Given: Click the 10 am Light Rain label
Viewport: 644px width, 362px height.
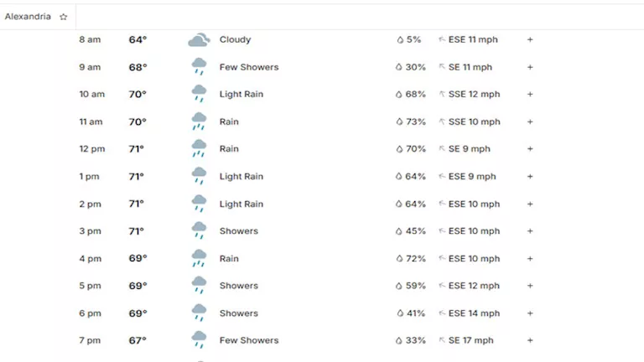Looking at the screenshot, I should (x=241, y=95).
